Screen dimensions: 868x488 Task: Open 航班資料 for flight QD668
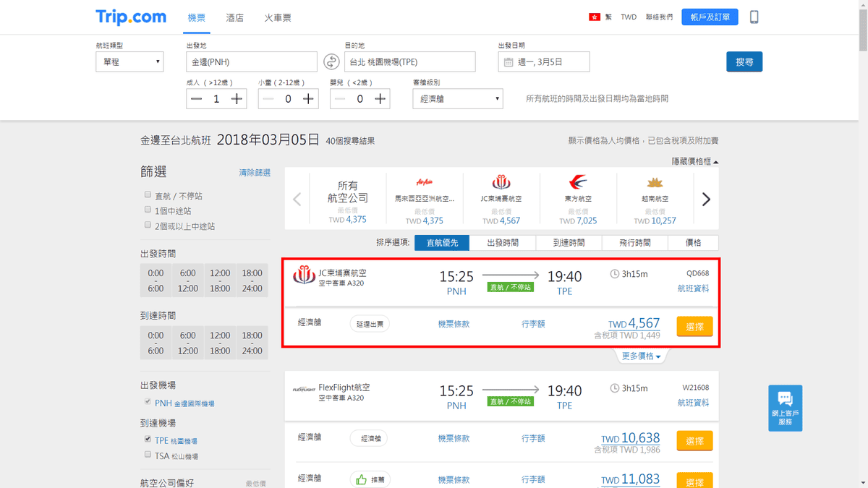[693, 288]
